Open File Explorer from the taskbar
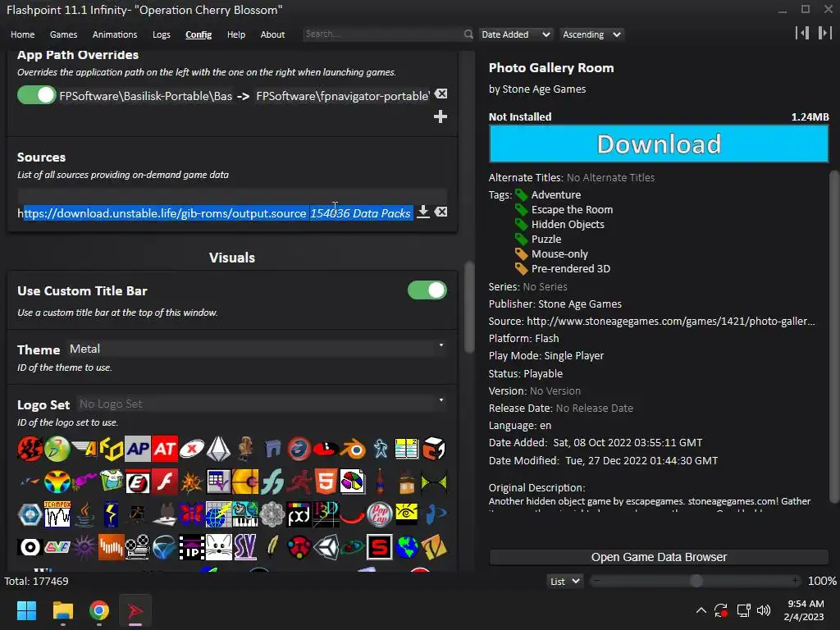 tap(62, 610)
